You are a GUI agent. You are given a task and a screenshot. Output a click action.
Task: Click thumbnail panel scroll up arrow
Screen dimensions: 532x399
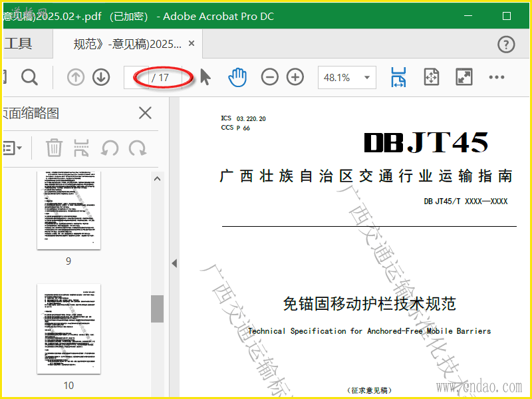pyautogui.click(x=157, y=179)
